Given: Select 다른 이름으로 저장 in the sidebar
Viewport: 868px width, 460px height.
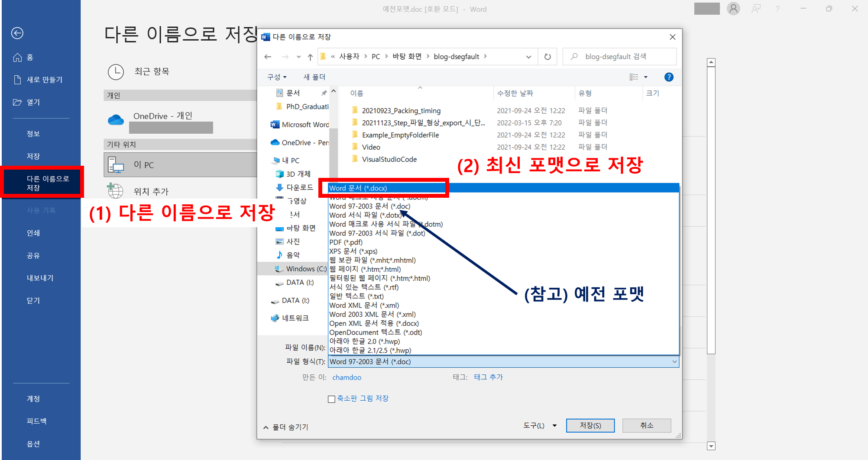Looking at the screenshot, I should pos(42,183).
